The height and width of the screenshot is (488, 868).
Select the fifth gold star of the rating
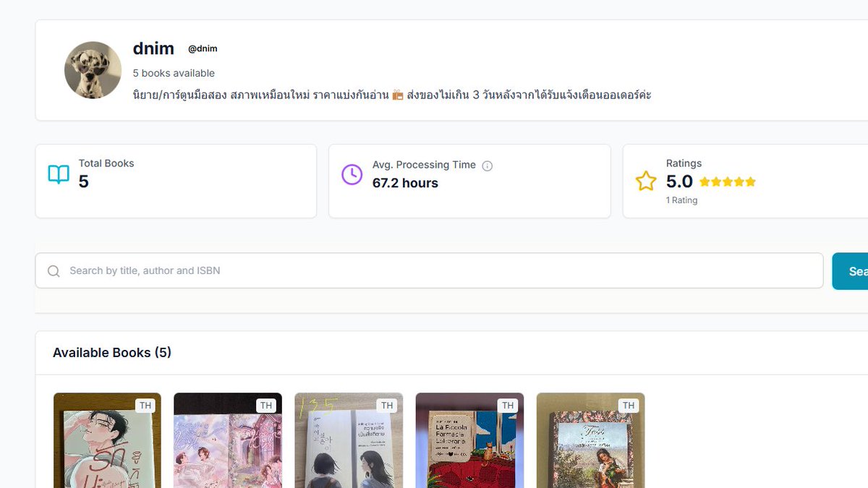click(750, 181)
